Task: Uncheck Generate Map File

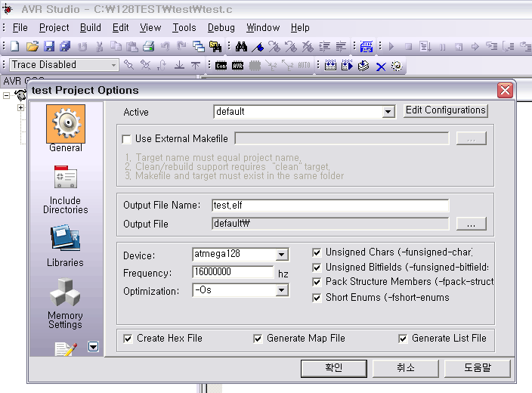Action: pos(258,339)
